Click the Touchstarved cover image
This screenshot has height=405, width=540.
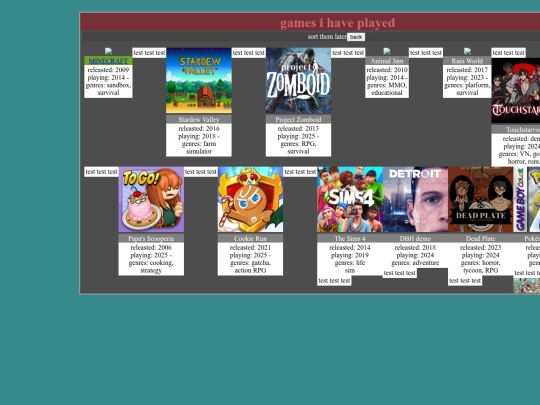click(x=516, y=91)
